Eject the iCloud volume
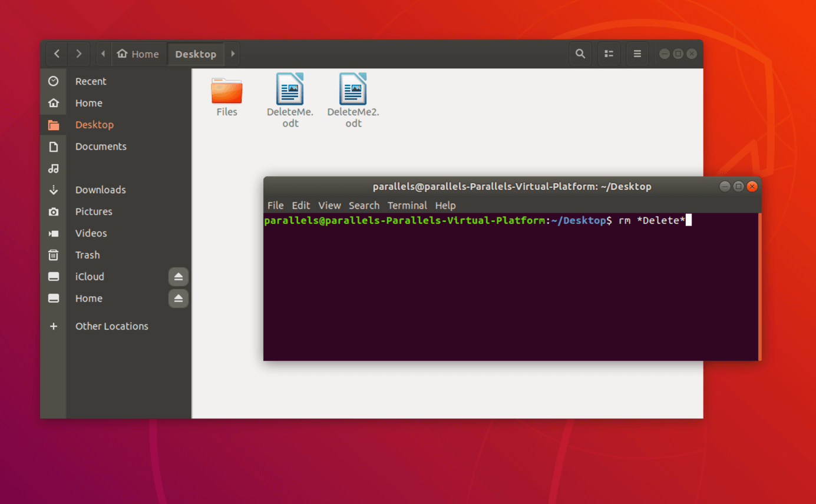Viewport: 816px width, 504px height. point(179,276)
